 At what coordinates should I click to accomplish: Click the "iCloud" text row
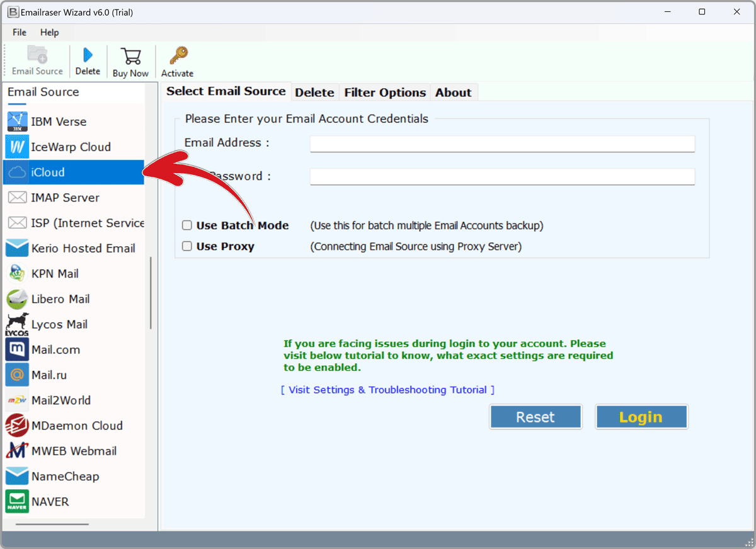tap(48, 173)
